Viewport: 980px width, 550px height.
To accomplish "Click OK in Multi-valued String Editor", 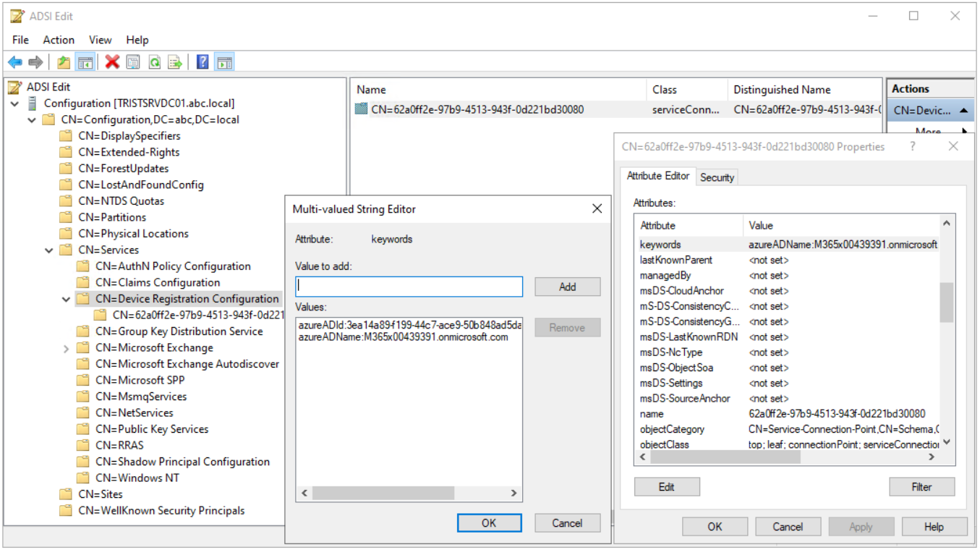I will (489, 523).
